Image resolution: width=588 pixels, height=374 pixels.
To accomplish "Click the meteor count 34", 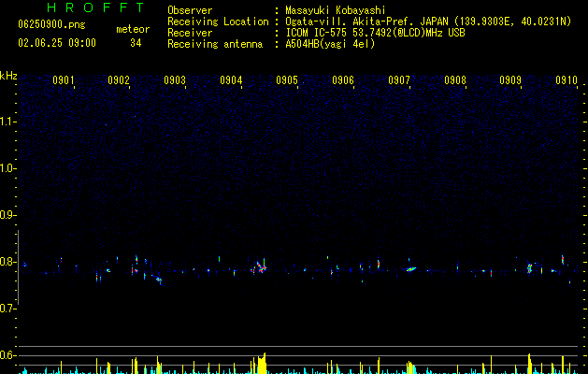I will point(136,43).
